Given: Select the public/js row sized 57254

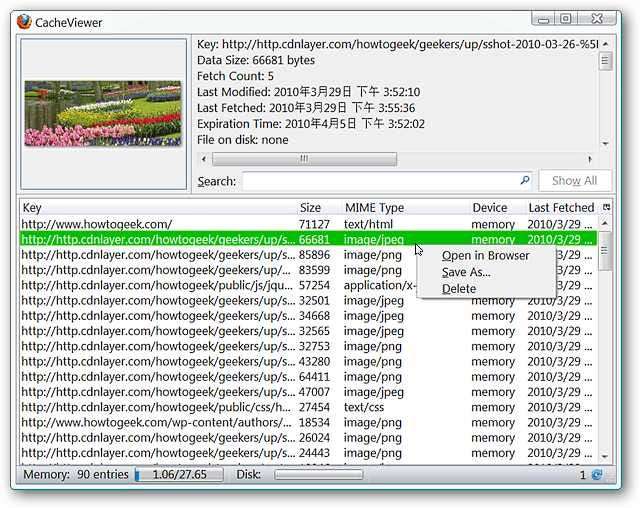Looking at the screenshot, I should [308, 285].
